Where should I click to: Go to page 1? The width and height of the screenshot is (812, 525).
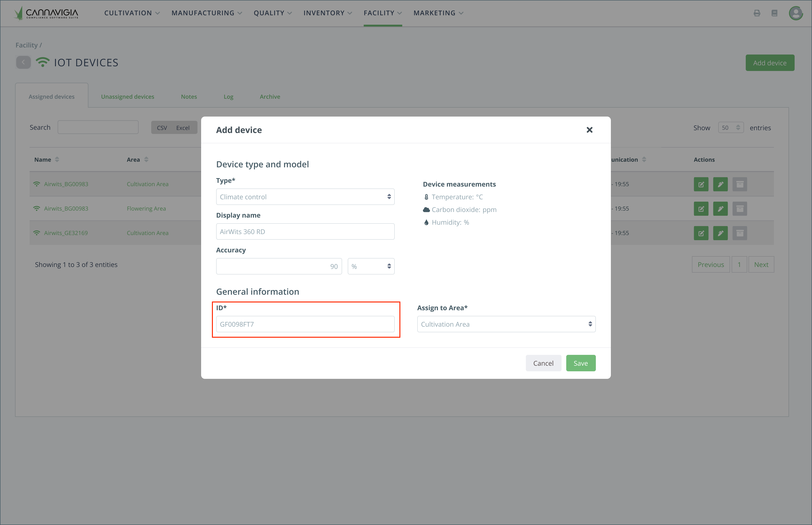tap(739, 265)
